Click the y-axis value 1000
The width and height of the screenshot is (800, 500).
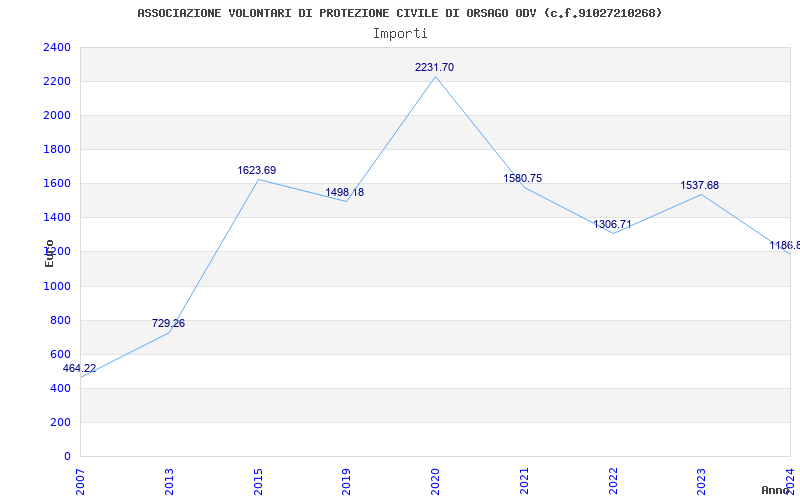click(x=57, y=286)
